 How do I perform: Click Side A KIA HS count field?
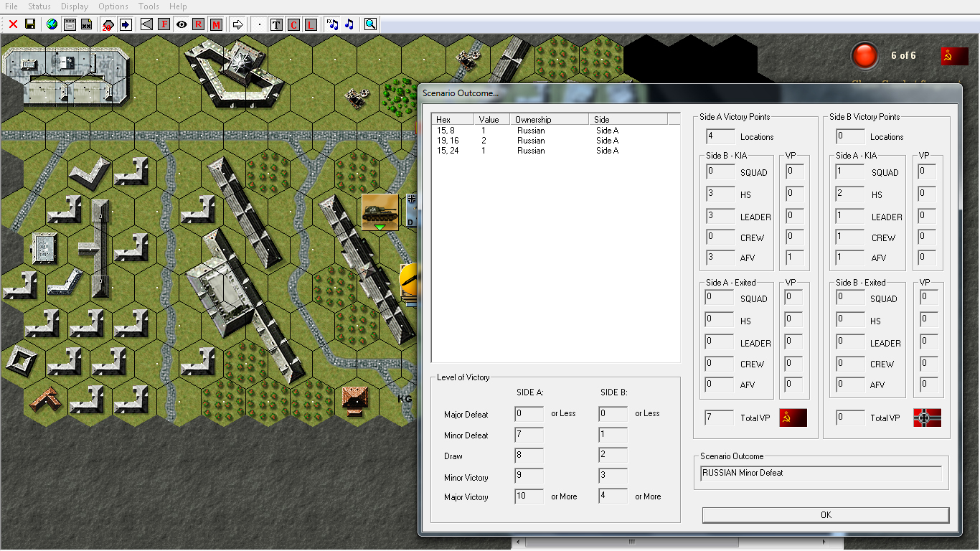850,194
